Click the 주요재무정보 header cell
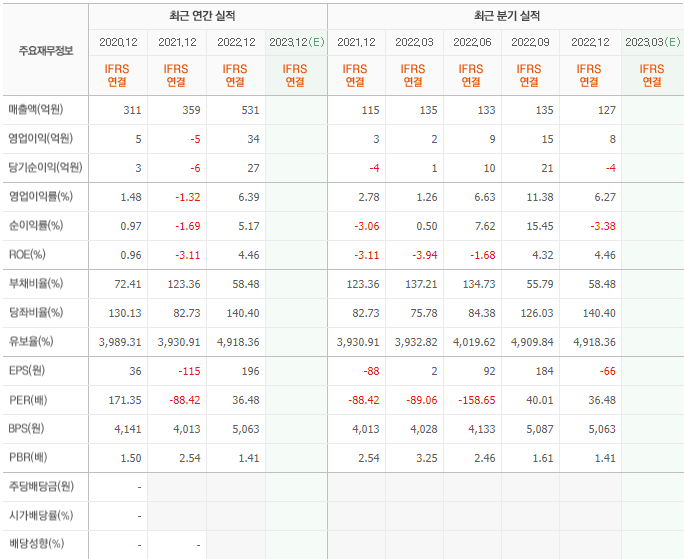 (x=46, y=51)
